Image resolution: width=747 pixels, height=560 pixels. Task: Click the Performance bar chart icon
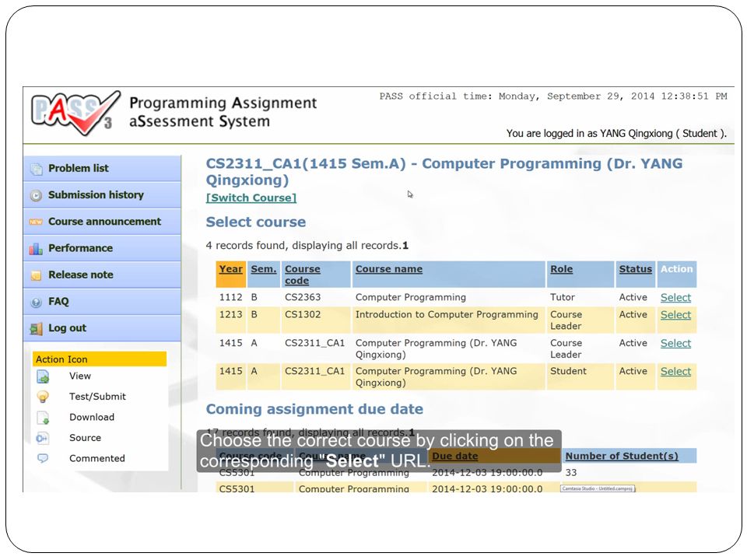[36, 249]
